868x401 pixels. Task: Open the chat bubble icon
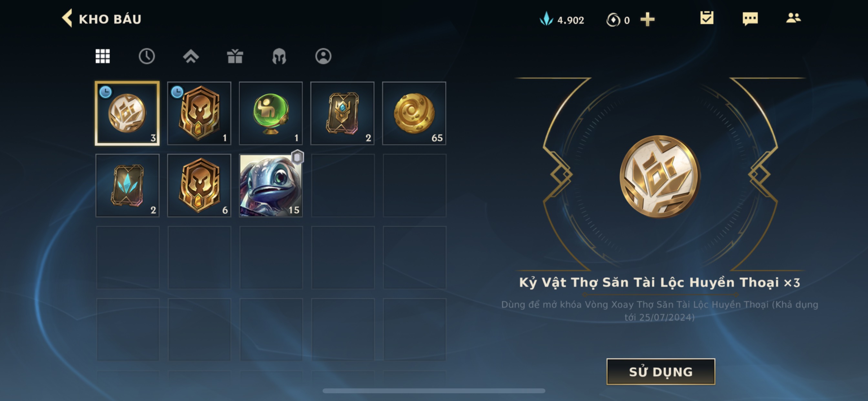[x=750, y=18]
